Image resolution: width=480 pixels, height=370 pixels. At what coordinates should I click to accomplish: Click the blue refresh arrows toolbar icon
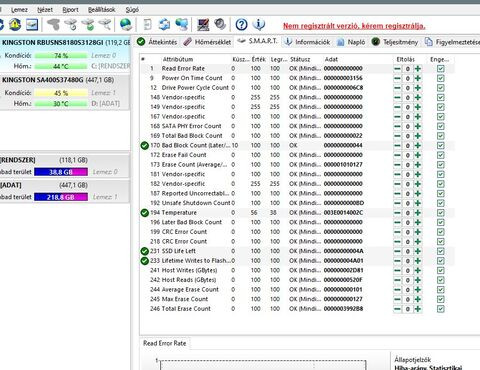pos(164,25)
